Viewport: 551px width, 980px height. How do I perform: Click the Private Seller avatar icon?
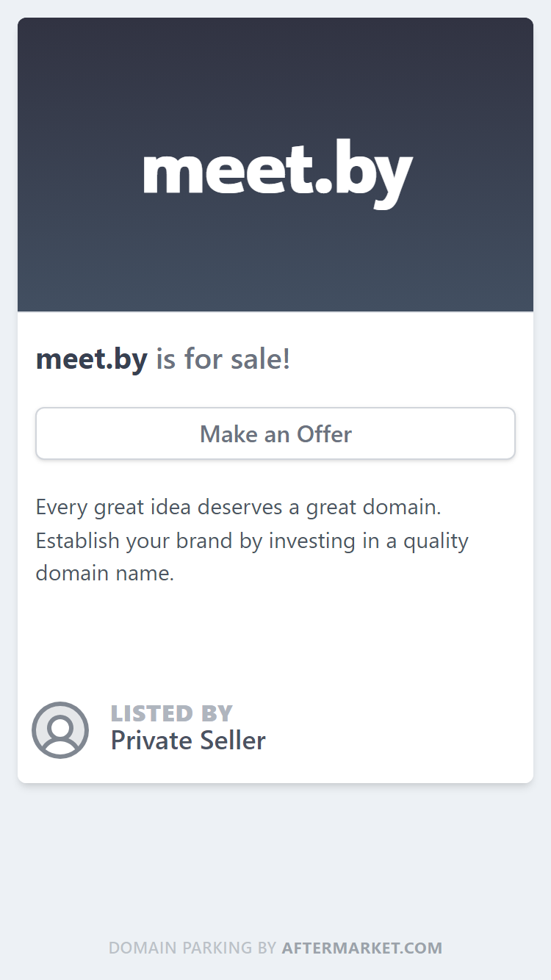coord(60,730)
